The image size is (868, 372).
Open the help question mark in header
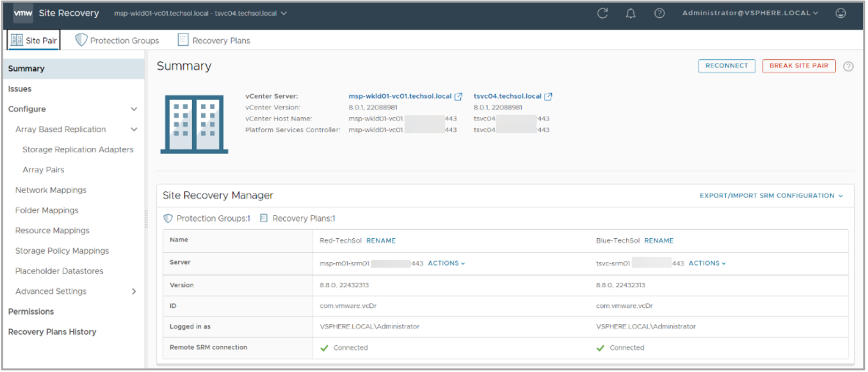tap(659, 13)
